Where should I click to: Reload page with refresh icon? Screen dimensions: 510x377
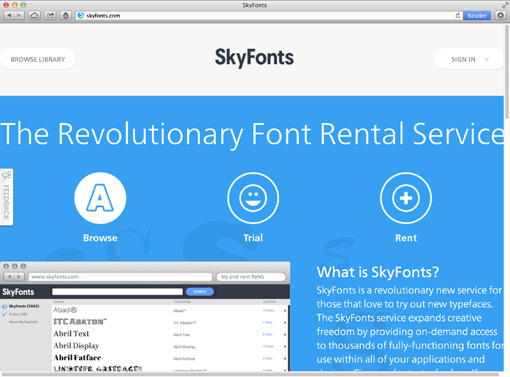(x=458, y=15)
